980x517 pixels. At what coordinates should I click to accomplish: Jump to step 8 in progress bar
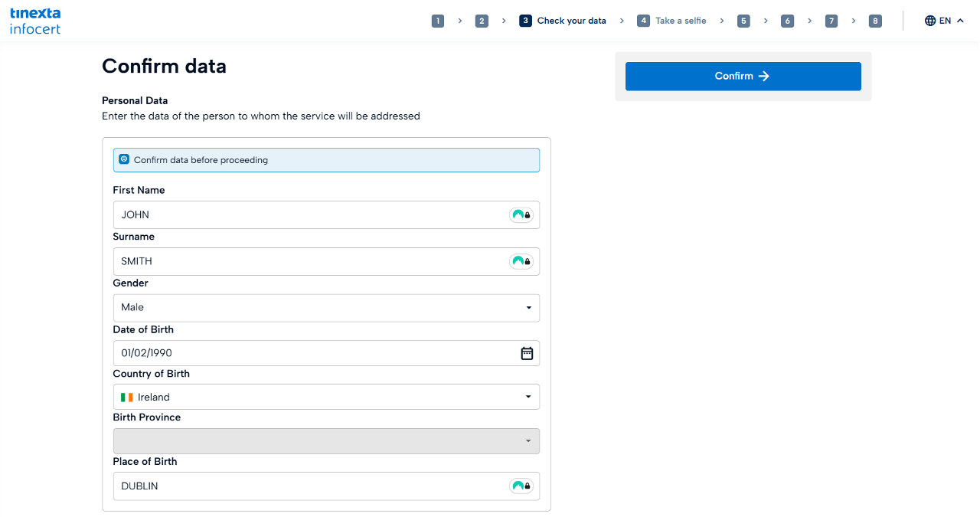(x=875, y=21)
